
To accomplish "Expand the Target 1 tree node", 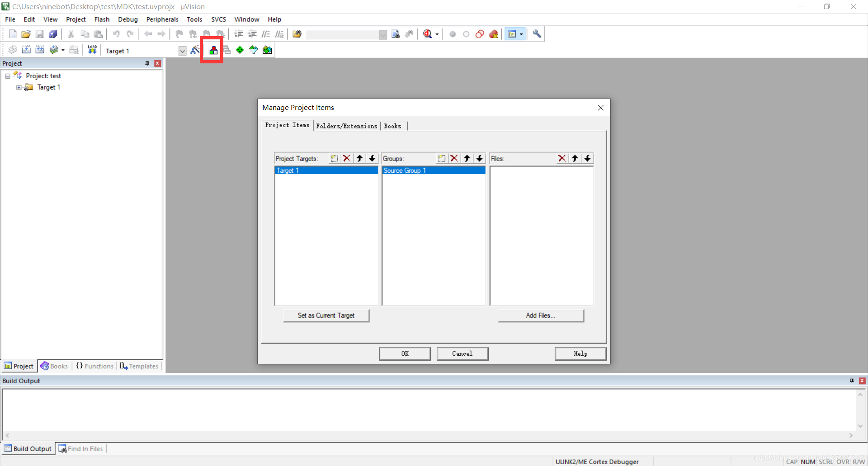I will tap(19, 87).
